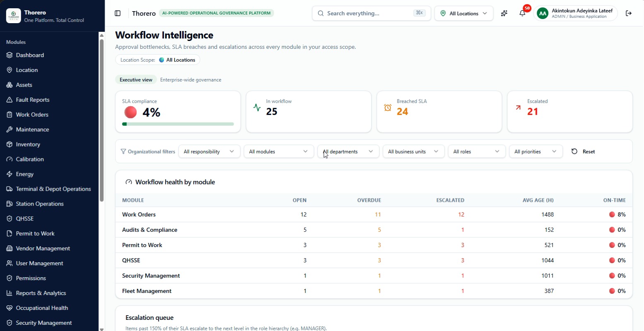Open Akintokun Adeyinka Lateef profile menu
Viewport: 644px width, 331px height.
pyautogui.click(x=575, y=13)
